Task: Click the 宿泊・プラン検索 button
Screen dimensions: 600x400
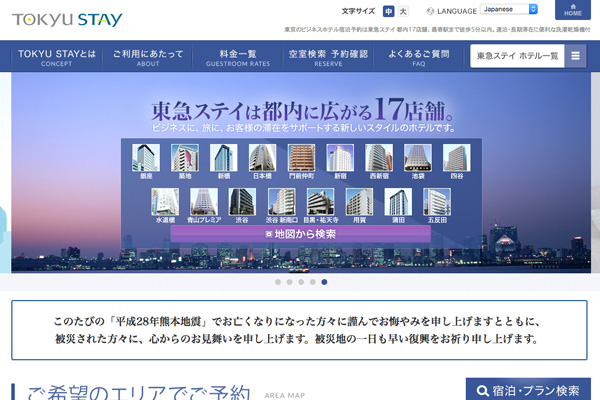Action: (528, 389)
